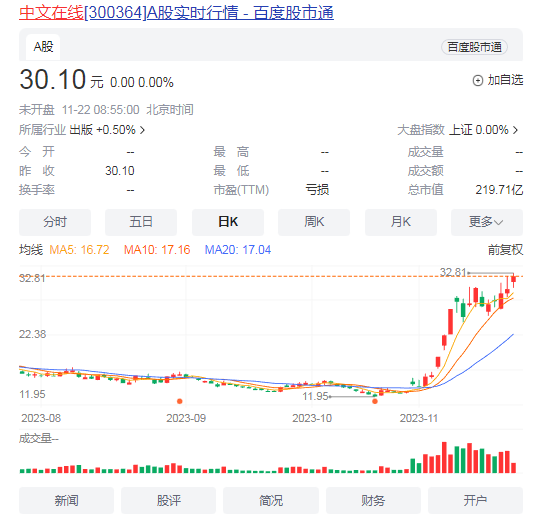Click the MA20: 17.04 indicator label
Viewport: 549px width, 522px height.
tap(238, 250)
